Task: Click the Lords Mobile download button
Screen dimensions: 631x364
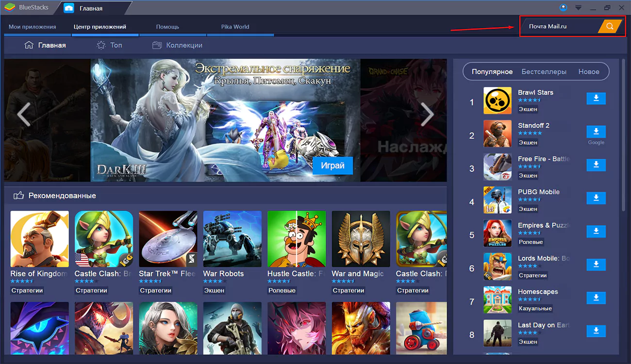Action: 596,265
